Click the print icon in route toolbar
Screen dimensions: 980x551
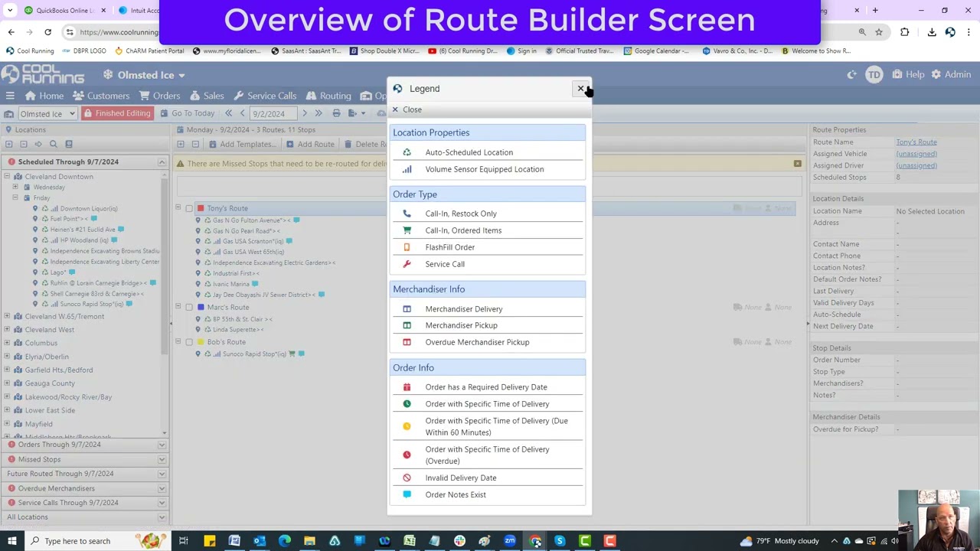(x=336, y=113)
